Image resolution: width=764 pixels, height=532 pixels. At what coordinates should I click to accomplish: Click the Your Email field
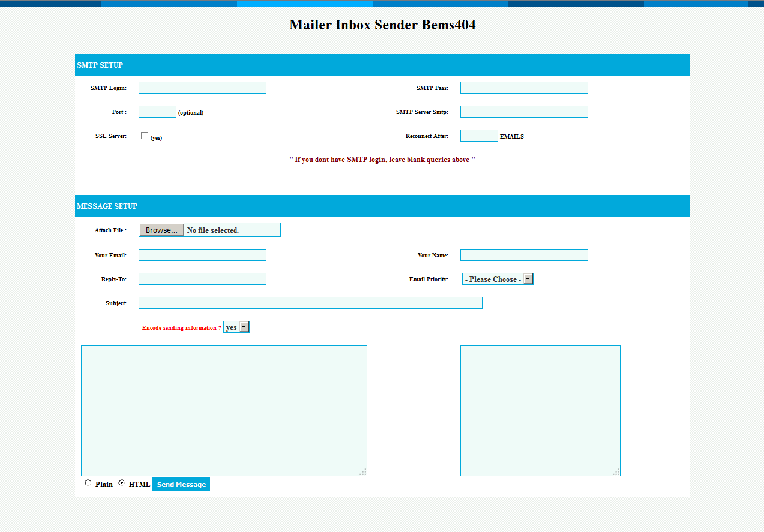(x=202, y=254)
